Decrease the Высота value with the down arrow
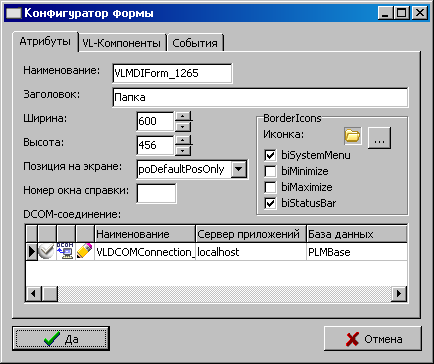This screenshot has height=364, width=434. click(183, 151)
